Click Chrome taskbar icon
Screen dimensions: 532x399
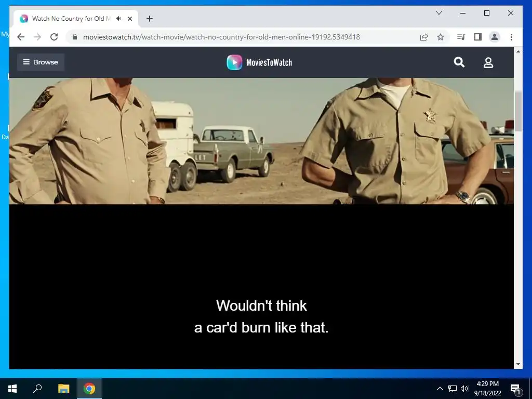[x=89, y=389]
